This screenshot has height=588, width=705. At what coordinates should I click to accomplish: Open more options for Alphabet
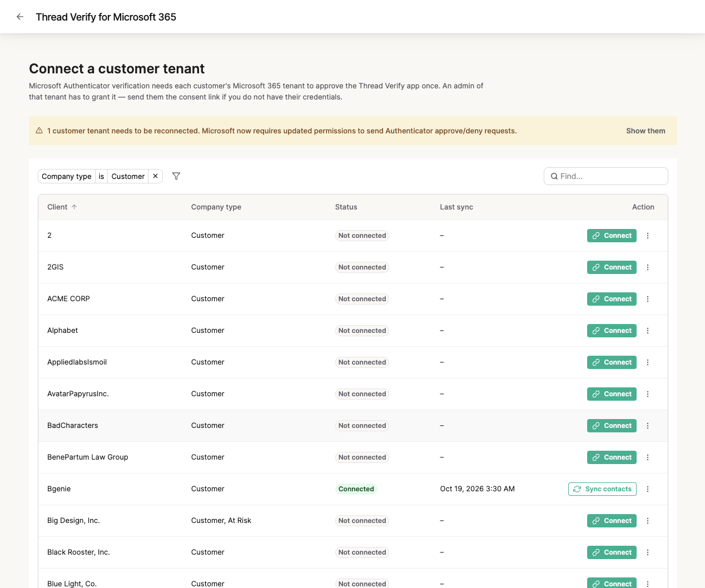click(648, 331)
